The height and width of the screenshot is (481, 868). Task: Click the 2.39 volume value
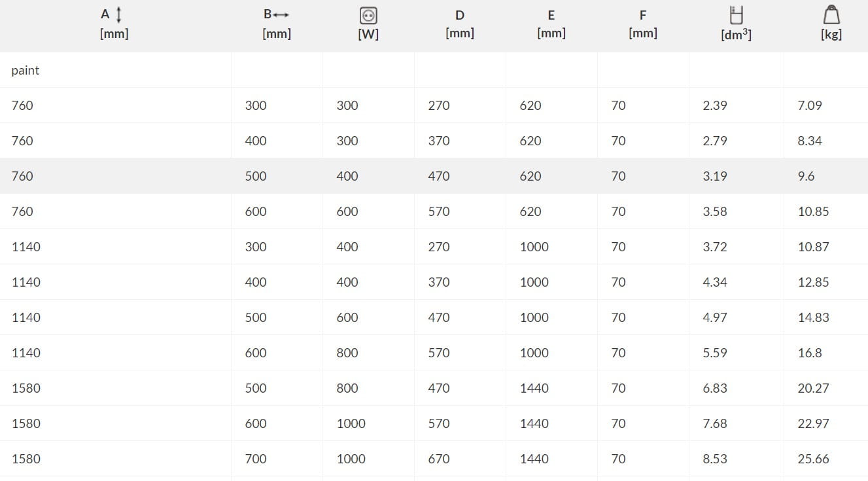point(714,105)
